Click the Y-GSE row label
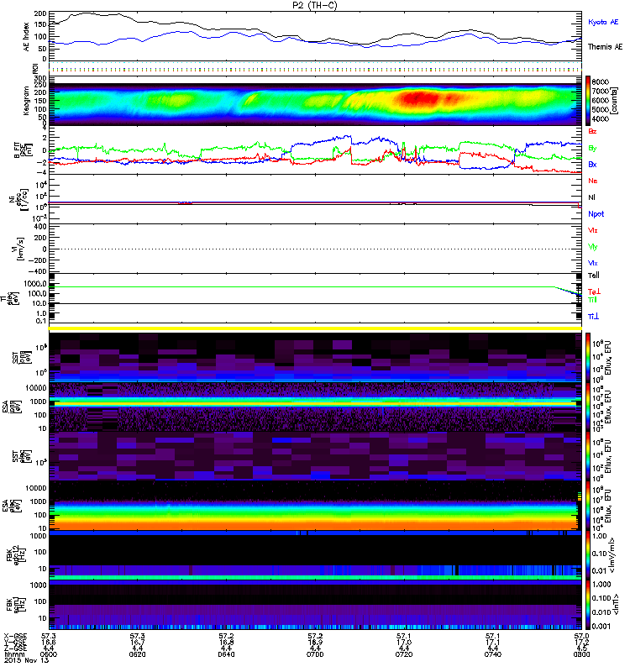 coord(15,643)
